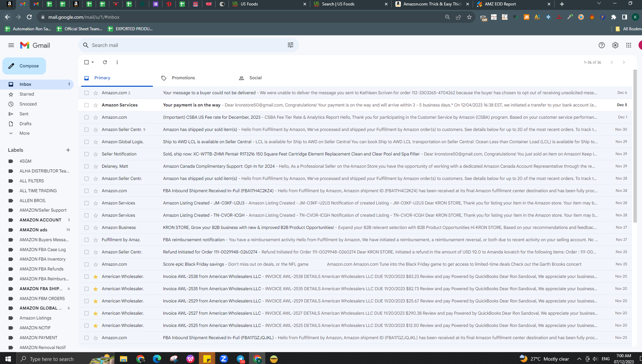Open browser side panel icon

(625, 17)
